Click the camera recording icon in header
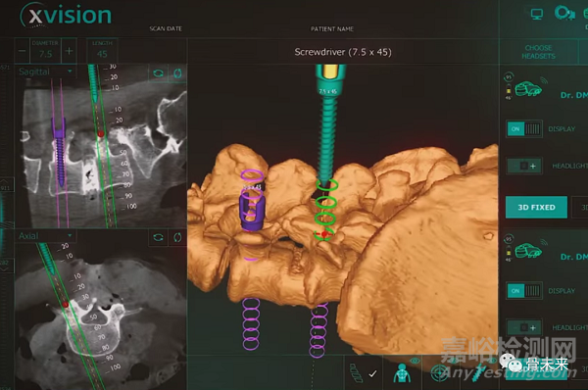This screenshot has width=588, height=390. click(x=564, y=13)
